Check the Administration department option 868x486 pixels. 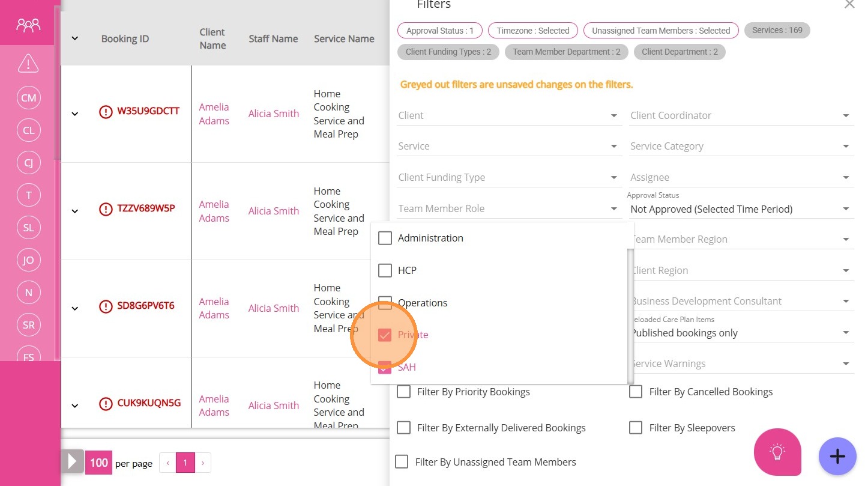pyautogui.click(x=385, y=238)
